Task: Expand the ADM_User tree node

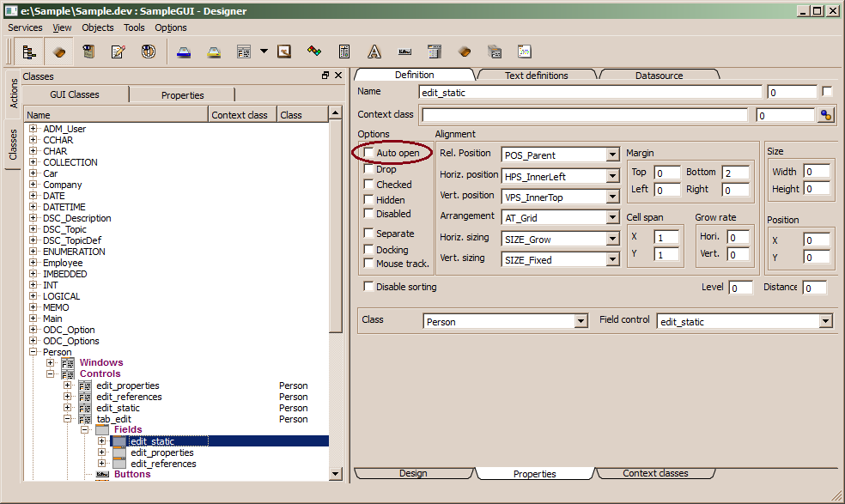Action: (33, 129)
